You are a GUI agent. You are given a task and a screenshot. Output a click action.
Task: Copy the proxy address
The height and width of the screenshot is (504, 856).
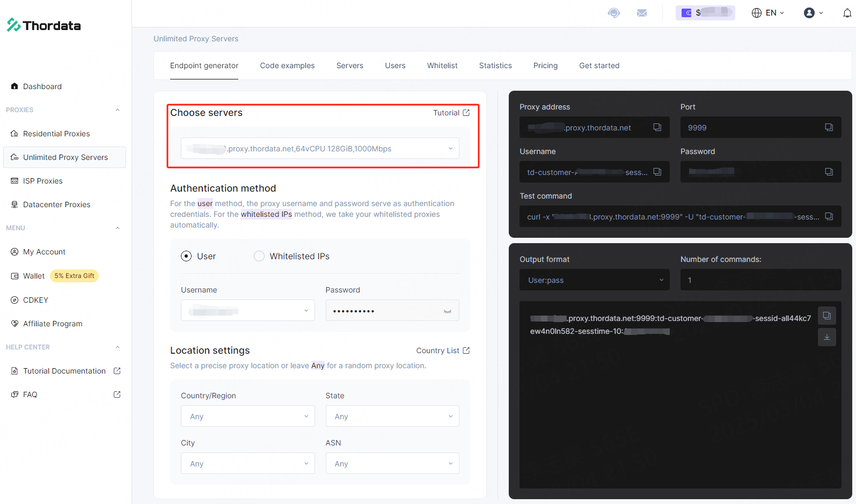pos(657,127)
